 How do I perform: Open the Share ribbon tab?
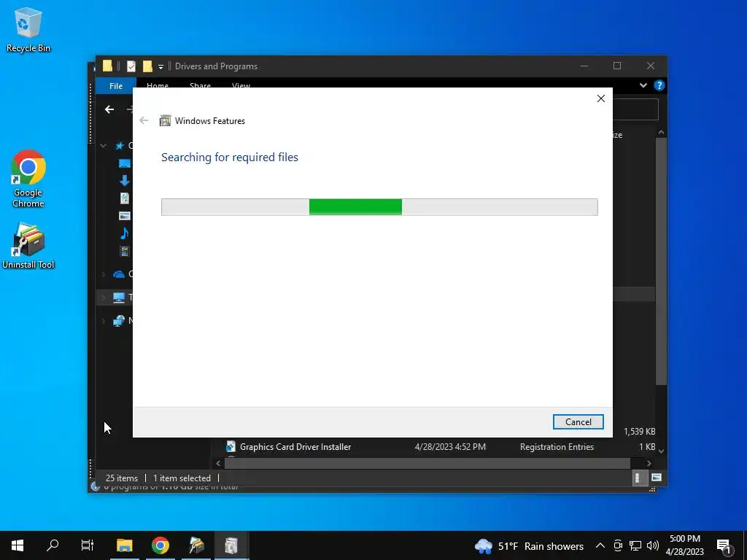200,86
